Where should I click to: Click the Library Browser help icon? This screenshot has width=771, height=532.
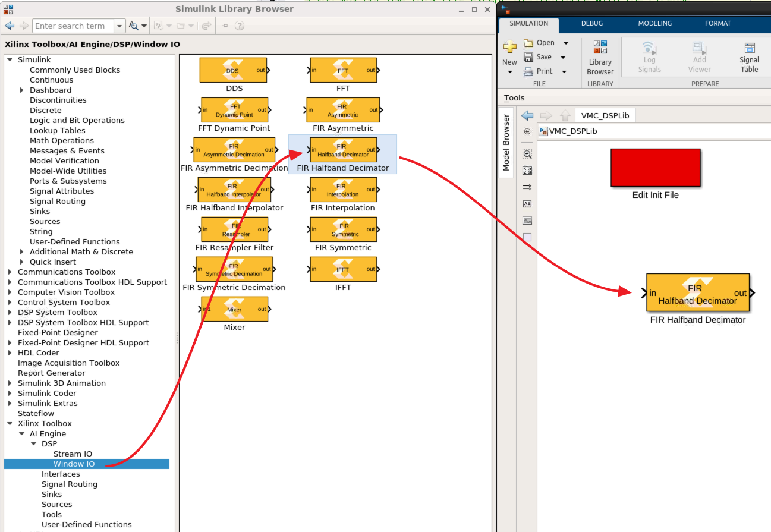[240, 26]
